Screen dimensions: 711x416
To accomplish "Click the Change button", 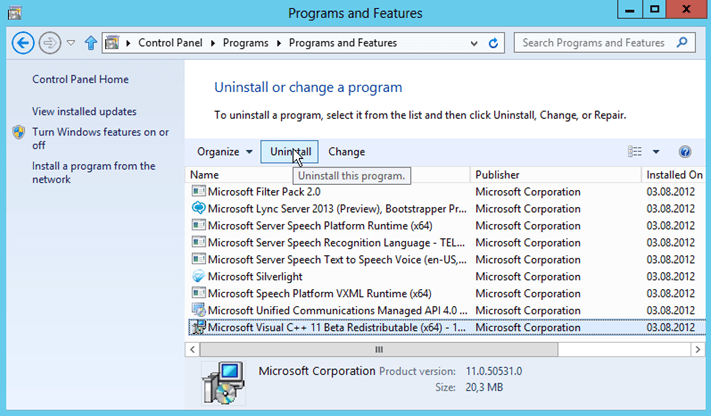I will click(346, 152).
